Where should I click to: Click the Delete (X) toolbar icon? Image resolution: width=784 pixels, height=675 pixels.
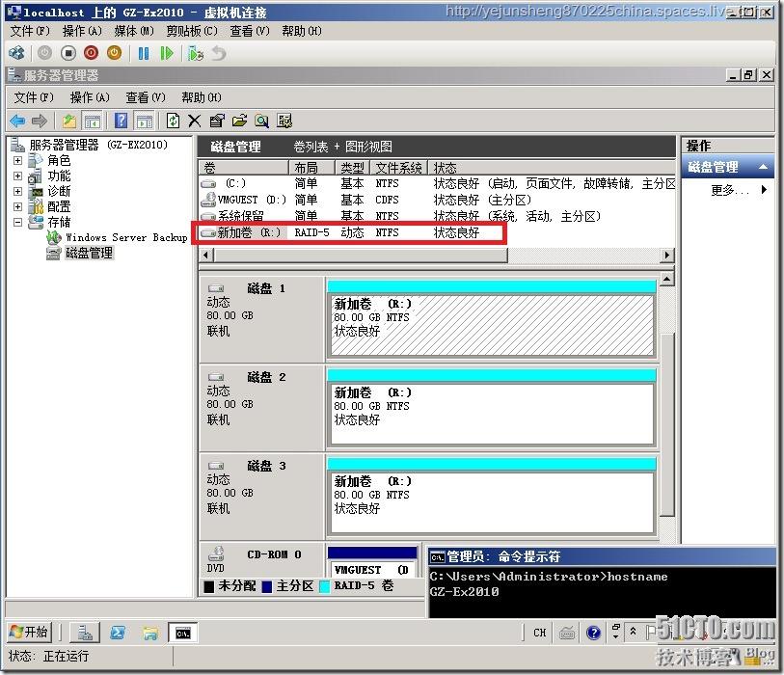tap(195, 121)
